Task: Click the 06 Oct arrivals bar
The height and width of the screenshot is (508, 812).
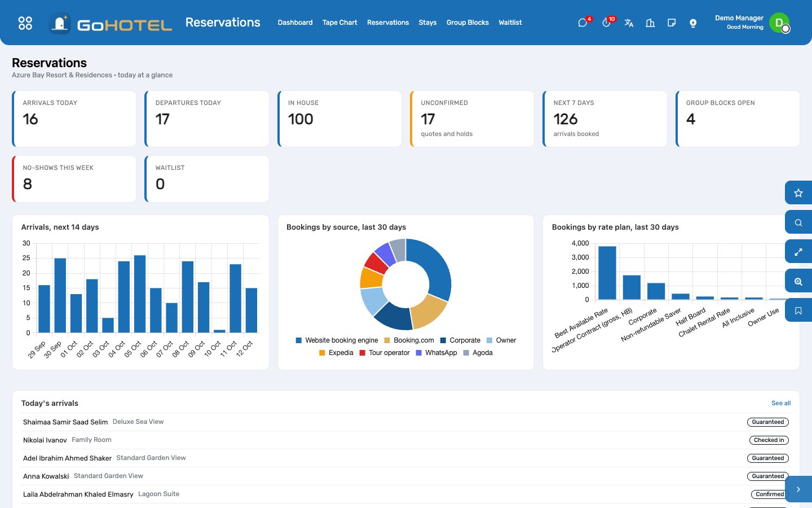Action: tap(156, 310)
